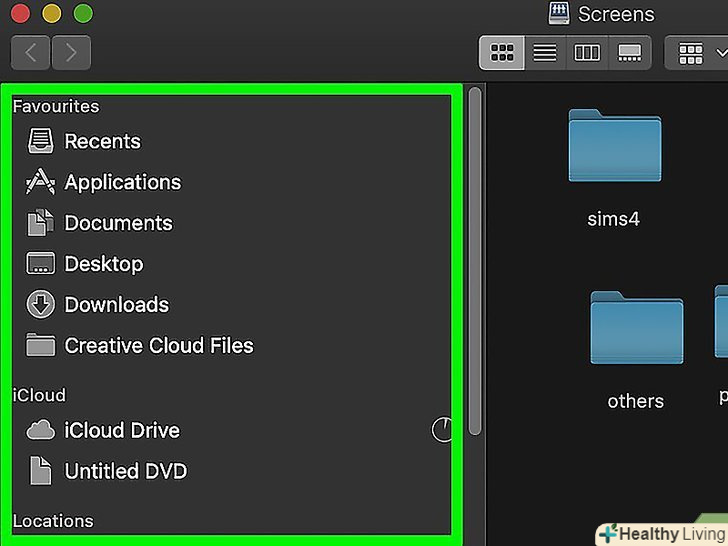
Task: Select Creative Cloud Files in sidebar
Action: pos(158,346)
